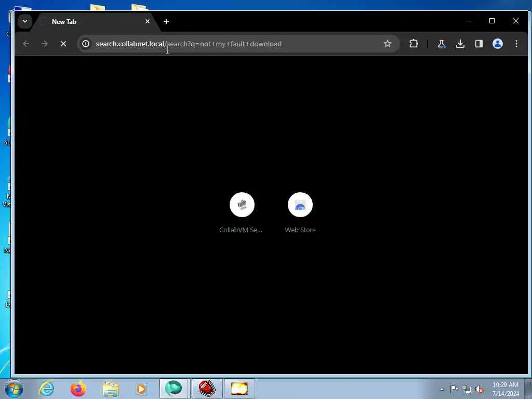This screenshot has width=532, height=399.
Task: Open the Windows Start menu
Action: (14, 389)
